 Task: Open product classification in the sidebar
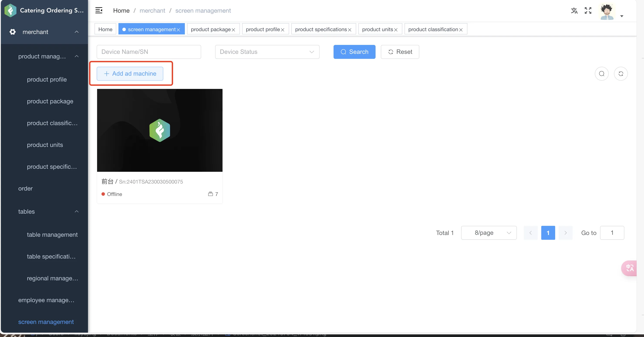52,123
